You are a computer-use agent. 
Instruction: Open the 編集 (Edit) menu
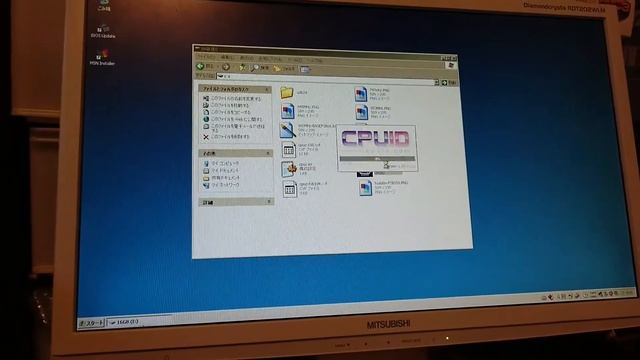pyautogui.click(x=227, y=58)
